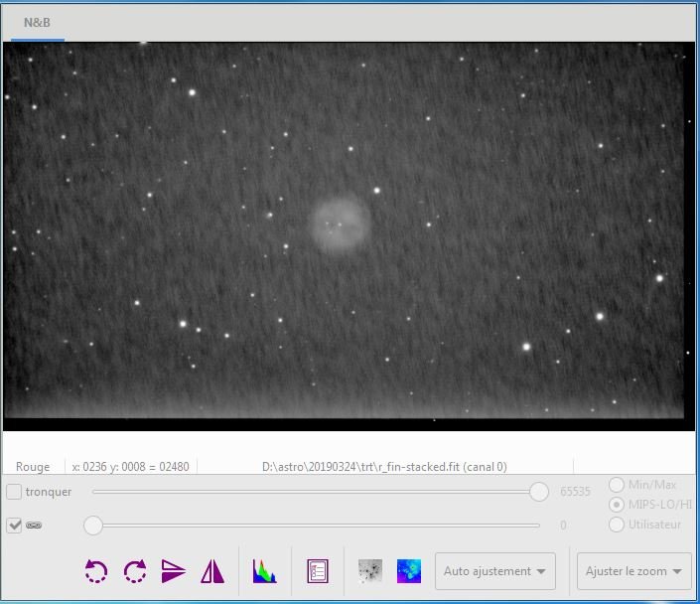
Task: Mirror image horizontally icon
Action: point(212,571)
